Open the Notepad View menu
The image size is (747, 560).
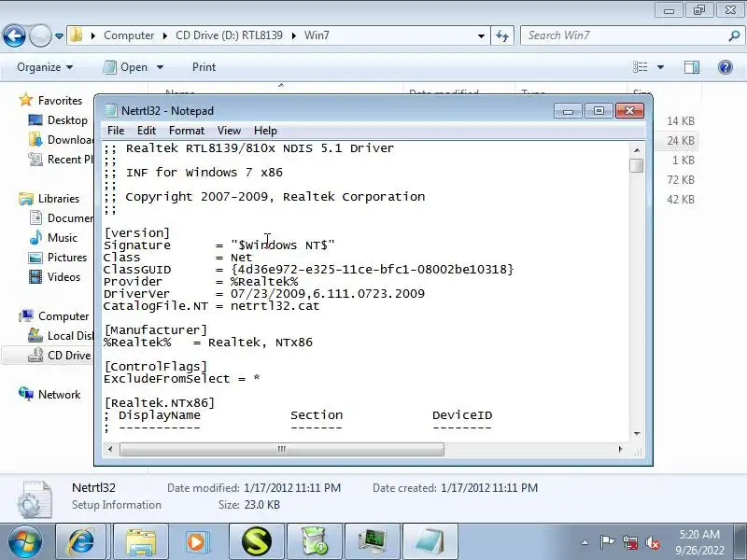229,131
